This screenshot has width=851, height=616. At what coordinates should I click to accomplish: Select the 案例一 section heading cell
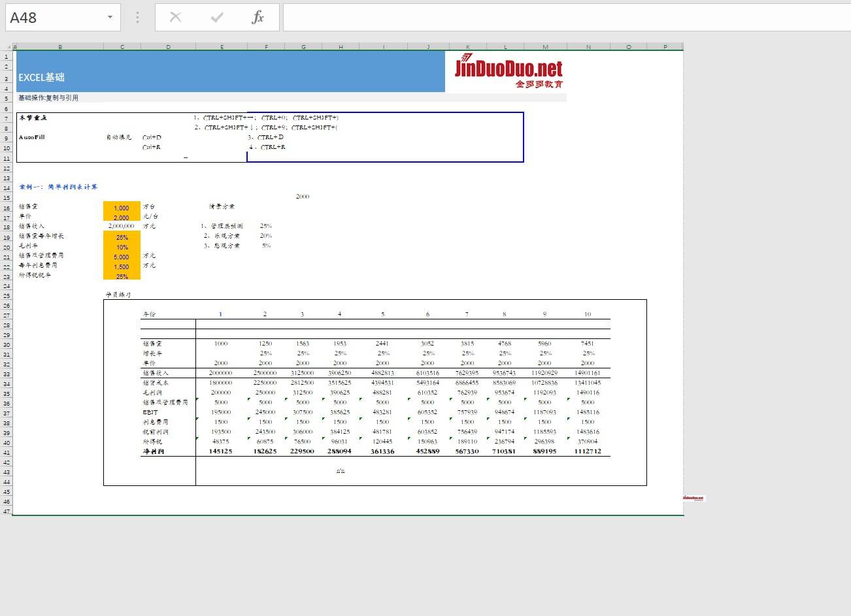pyautogui.click(x=59, y=187)
